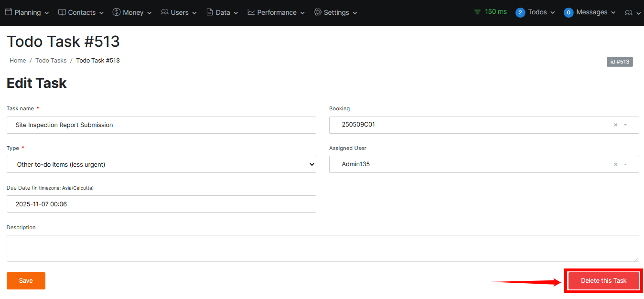This screenshot has width=644, height=299.
Task: Click the Performance chart icon
Action: click(251, 12)
